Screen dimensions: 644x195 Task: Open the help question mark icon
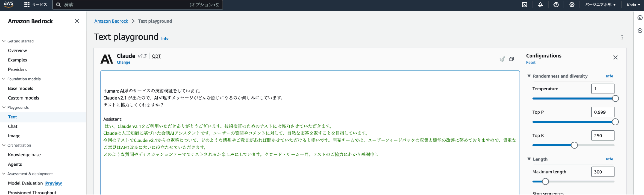556,5
